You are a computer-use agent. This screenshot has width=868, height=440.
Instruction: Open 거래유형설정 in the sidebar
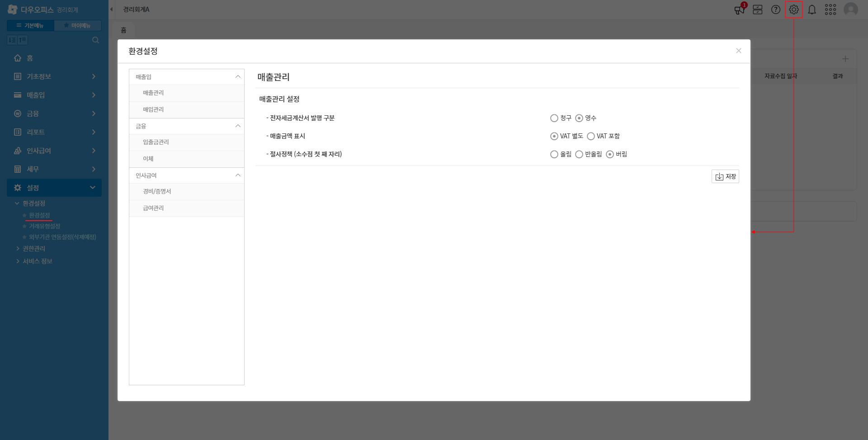click(x=44, y=226)
